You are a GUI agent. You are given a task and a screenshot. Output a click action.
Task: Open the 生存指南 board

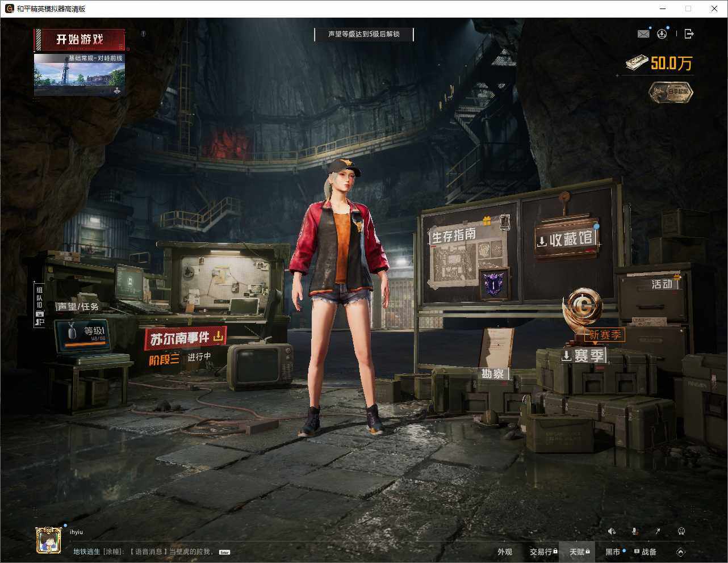(454, 234)
